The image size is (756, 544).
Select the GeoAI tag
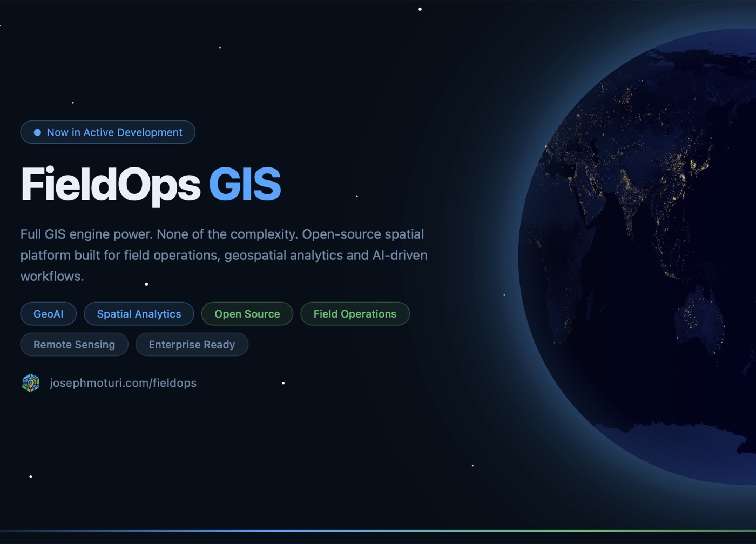49,314
